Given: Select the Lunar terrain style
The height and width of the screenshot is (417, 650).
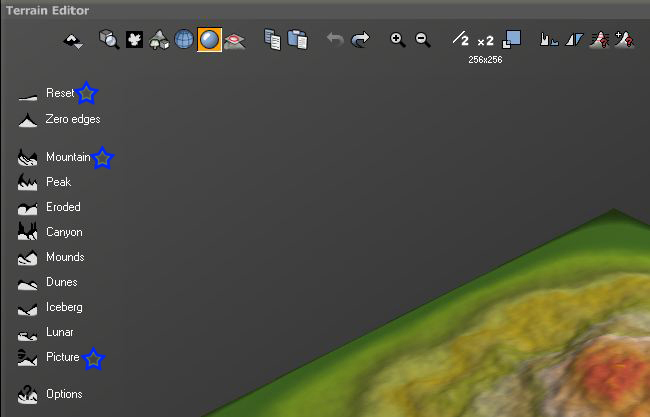Looking at the screenshot, I should point(45,333).
